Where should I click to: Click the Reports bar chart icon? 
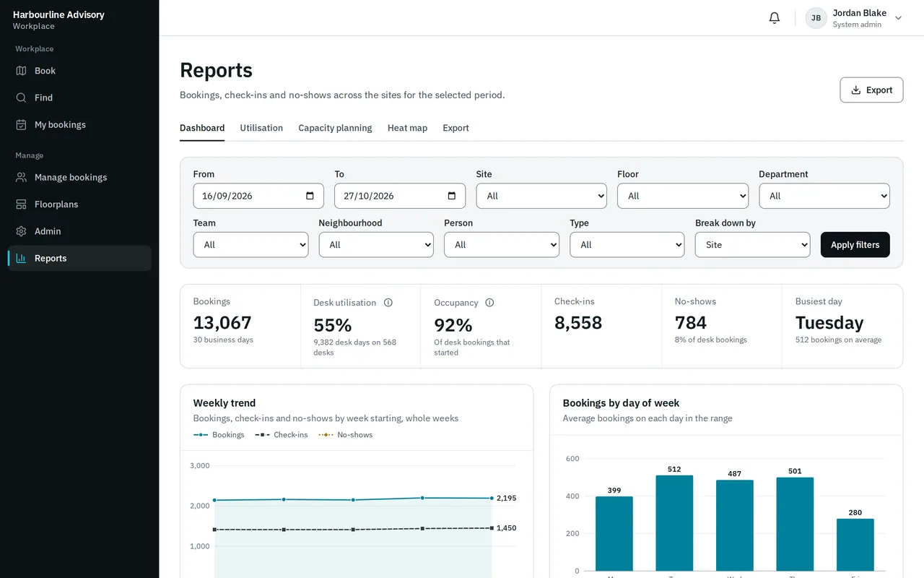pyautogui.click(x=21, y=258)
